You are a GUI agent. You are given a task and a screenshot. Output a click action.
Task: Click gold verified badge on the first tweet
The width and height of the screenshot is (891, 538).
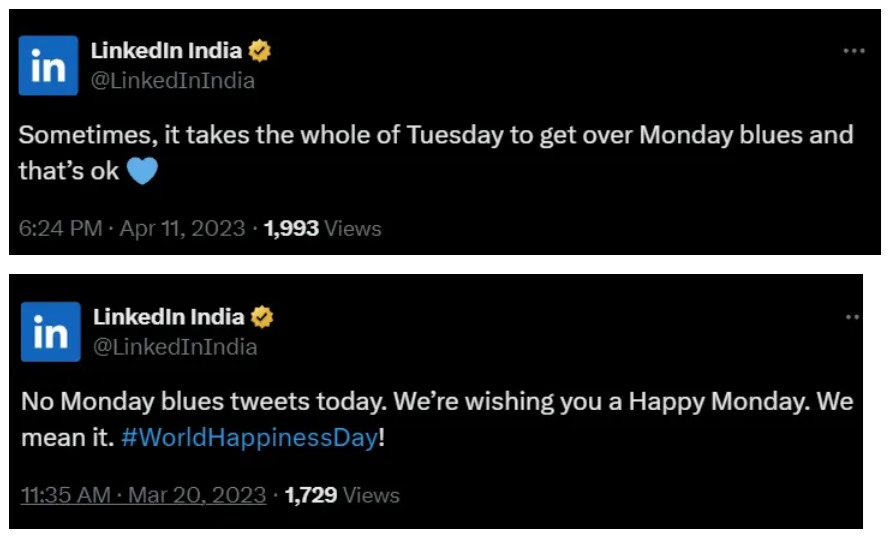260,51
